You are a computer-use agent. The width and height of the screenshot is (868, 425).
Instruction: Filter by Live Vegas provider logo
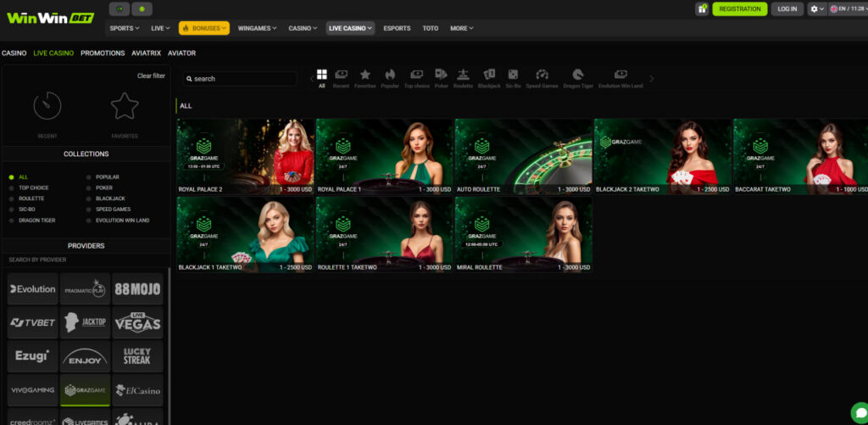137,322
